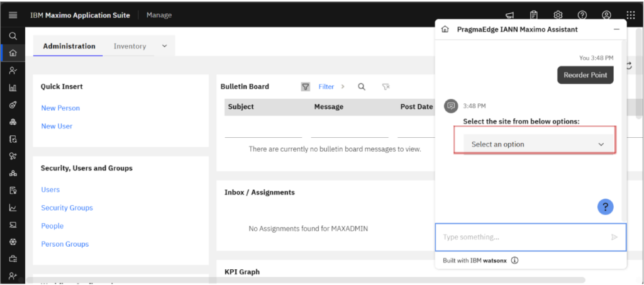Click the clear filter icon in Bulletin Board

coord(386,87)
